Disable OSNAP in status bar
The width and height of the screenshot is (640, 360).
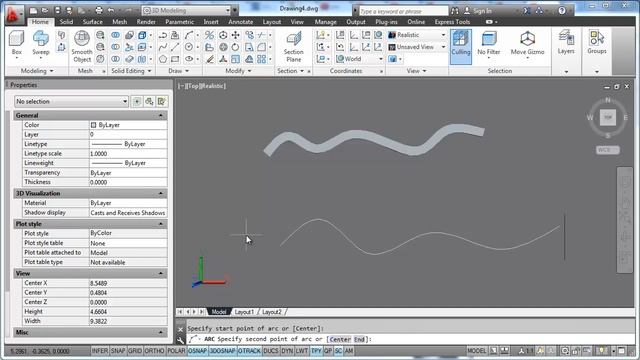[198, 351]
